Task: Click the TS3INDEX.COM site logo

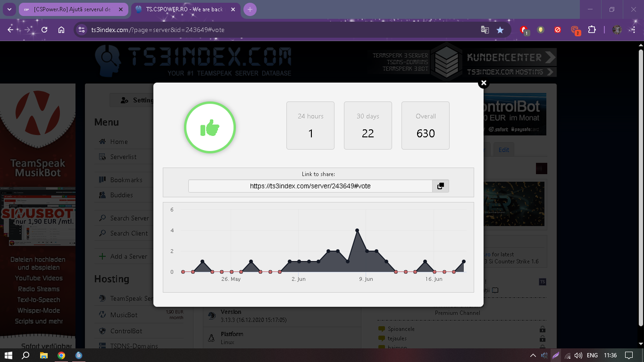Action: point(193,61)
